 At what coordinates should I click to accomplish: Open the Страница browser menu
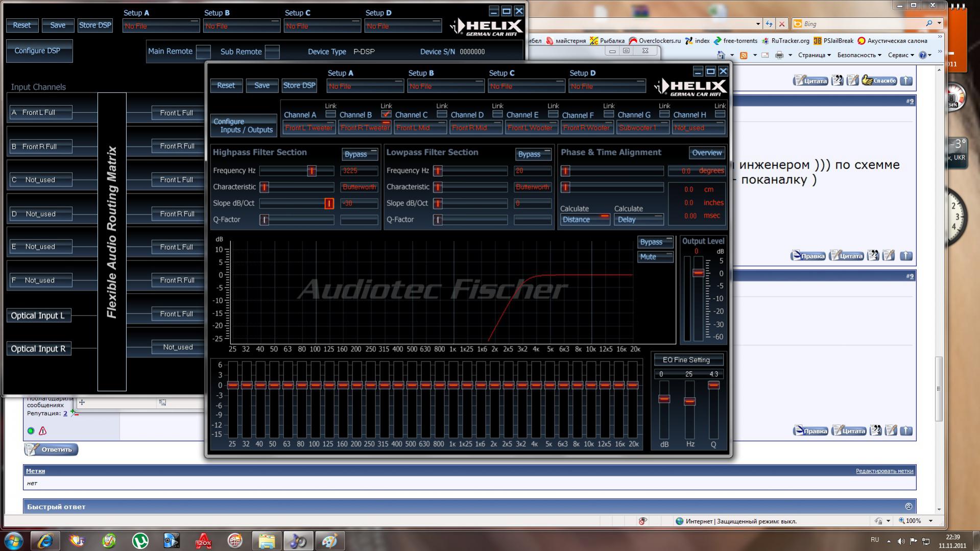[814, 55]
